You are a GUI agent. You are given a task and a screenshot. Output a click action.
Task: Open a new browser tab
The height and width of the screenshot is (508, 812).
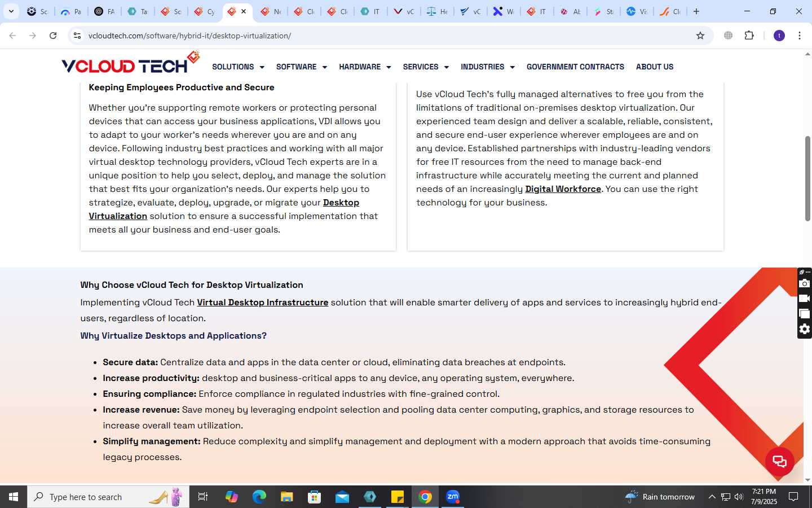click(x=696, y=11)
